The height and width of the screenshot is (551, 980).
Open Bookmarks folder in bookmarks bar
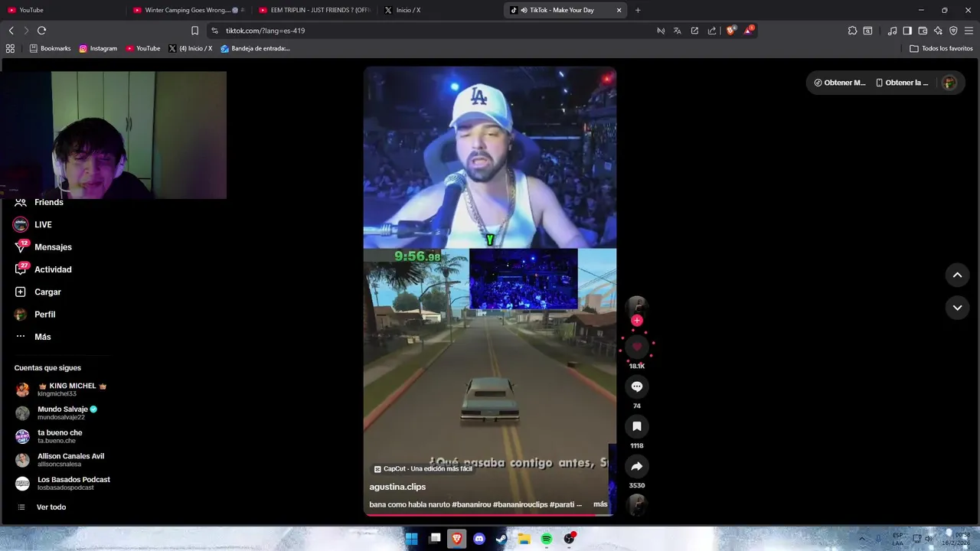[50, 48]
